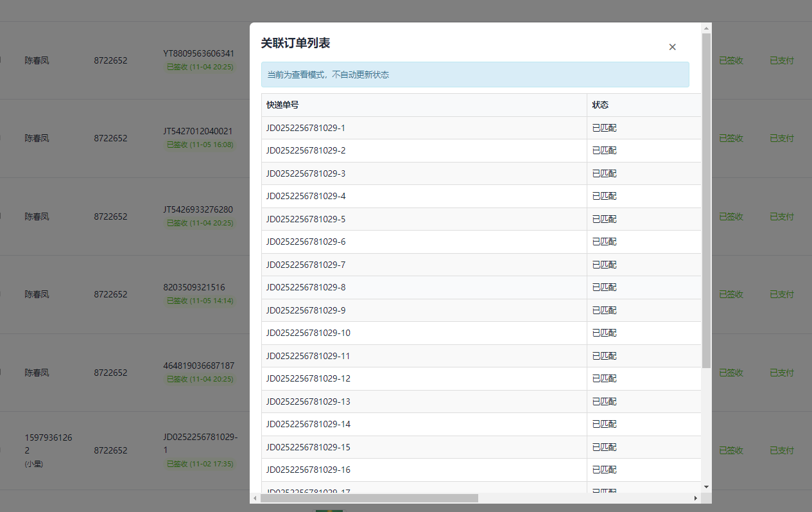Image resolution: width=812 pixels, height=512 pixels.
Task: Click the dialog's vertical scrollbar down arrow
Action: [x=706, y=487]
